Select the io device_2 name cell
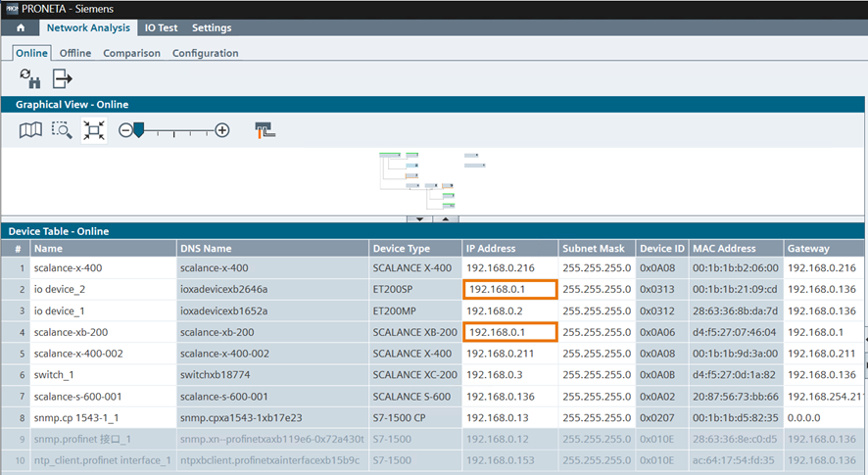 (104, 289)
